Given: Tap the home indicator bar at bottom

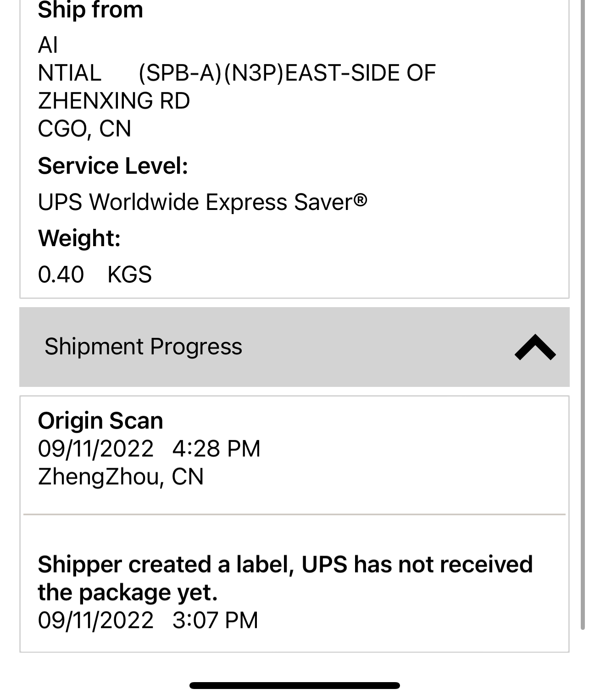Looking at the screenshot, I should click(294, 685).
